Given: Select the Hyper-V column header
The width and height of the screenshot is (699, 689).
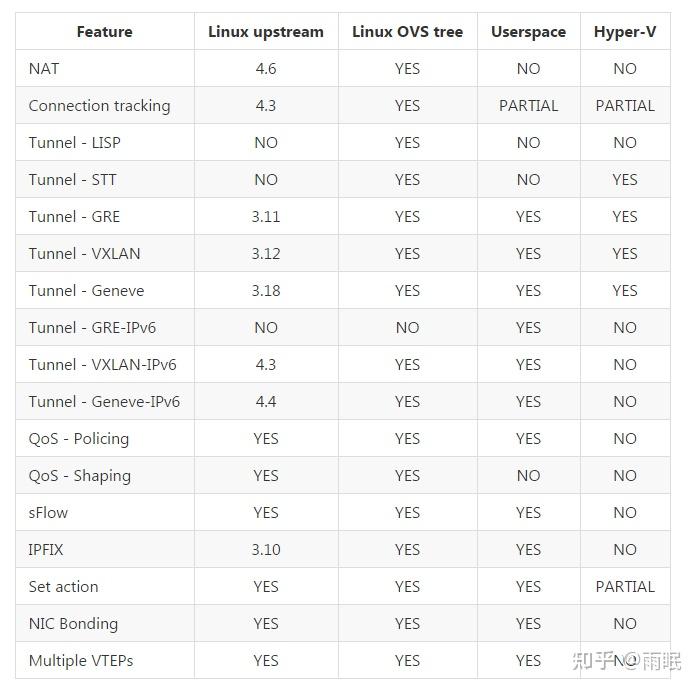Looking at the screenshot, I should [x=625, y=32].
